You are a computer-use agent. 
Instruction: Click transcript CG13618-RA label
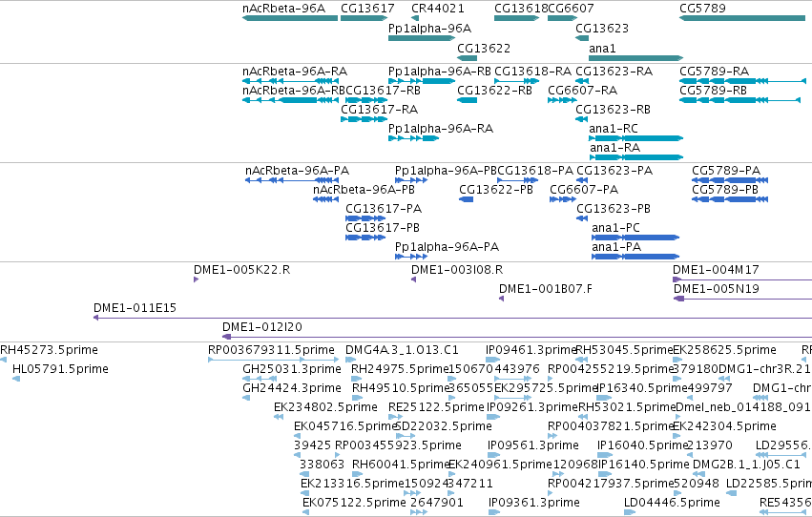(532, 72)
